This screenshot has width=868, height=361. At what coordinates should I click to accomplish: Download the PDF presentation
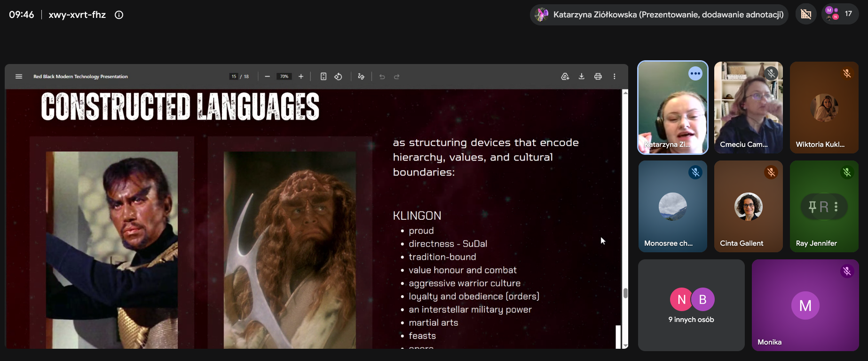pos(582,76)
